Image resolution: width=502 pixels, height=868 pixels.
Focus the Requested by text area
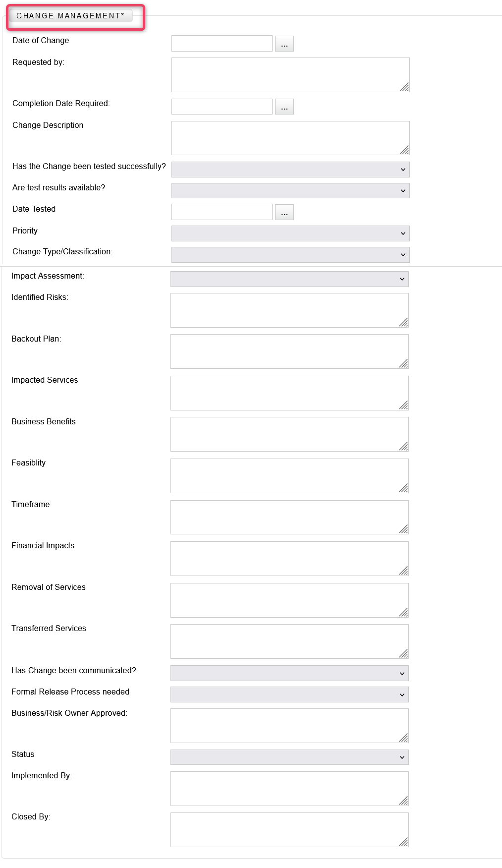tap(290, 75)
